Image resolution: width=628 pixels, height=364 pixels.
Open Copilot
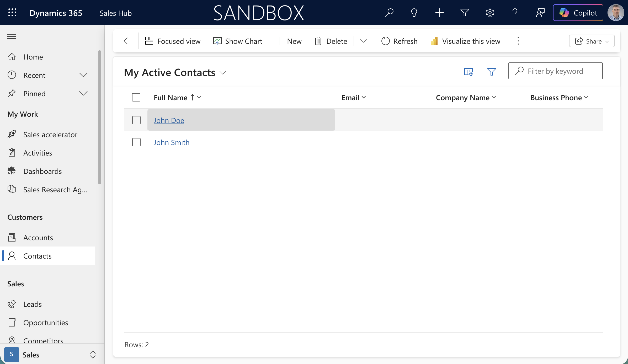pyautogui.click(x=578, y=12)
